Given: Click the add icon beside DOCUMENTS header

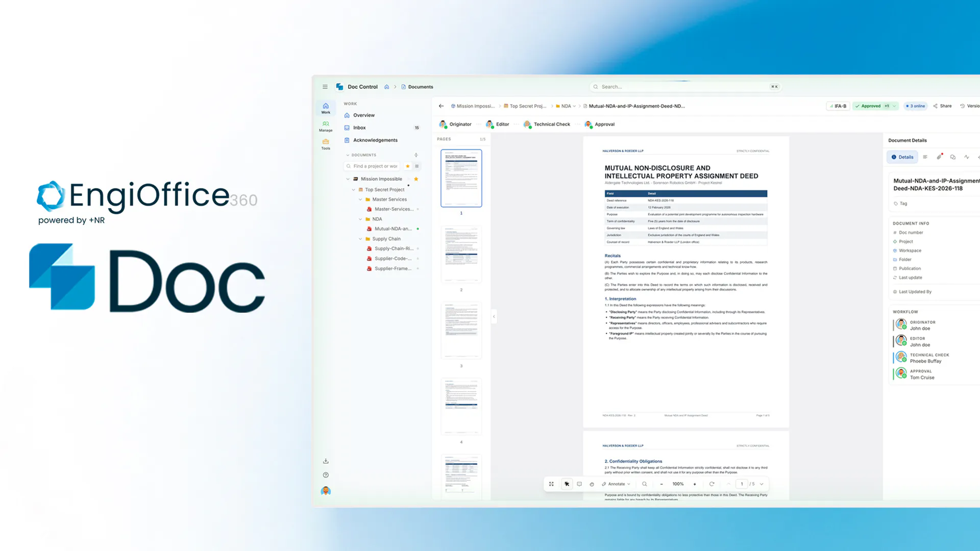Looking at the screenshot, I should click(x=416, y=155).
